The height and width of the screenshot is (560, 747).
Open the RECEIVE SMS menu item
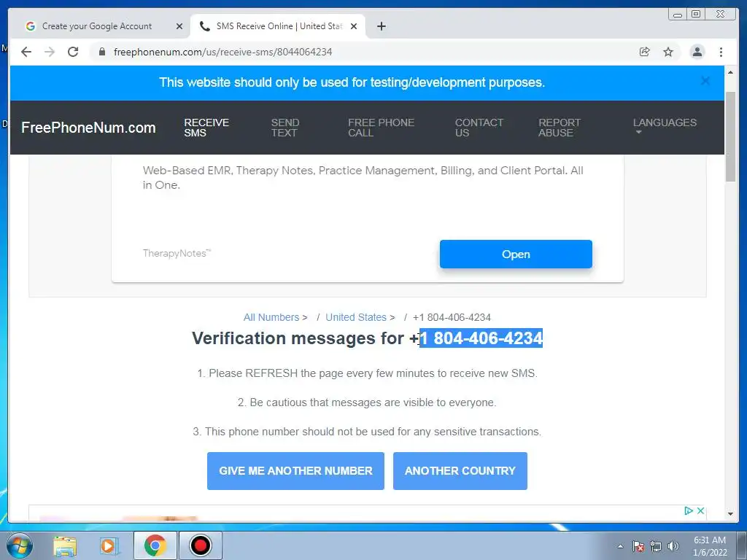[x=206, y=128]
